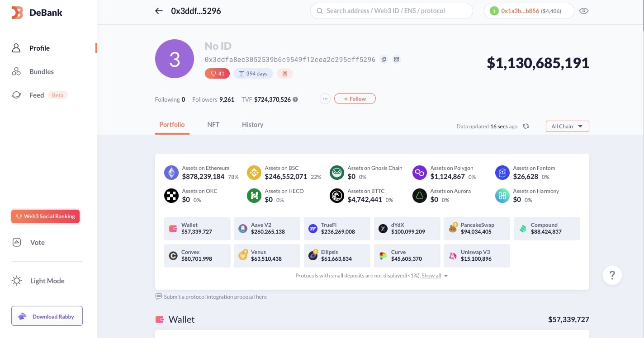Open the Convex protocol card
The height and width of the screenshot is (338, 644).
pos(197,255)
